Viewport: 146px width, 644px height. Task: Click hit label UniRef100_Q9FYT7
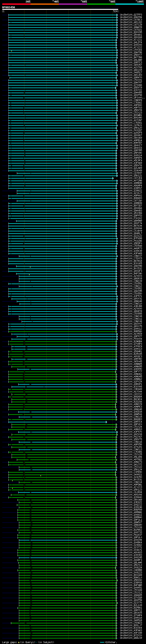pyautogui.click(x=131, y=371)
